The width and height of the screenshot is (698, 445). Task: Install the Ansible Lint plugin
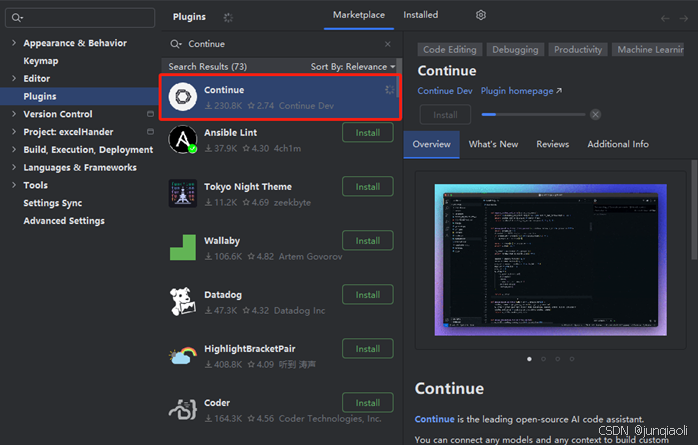tap(368, 133)
